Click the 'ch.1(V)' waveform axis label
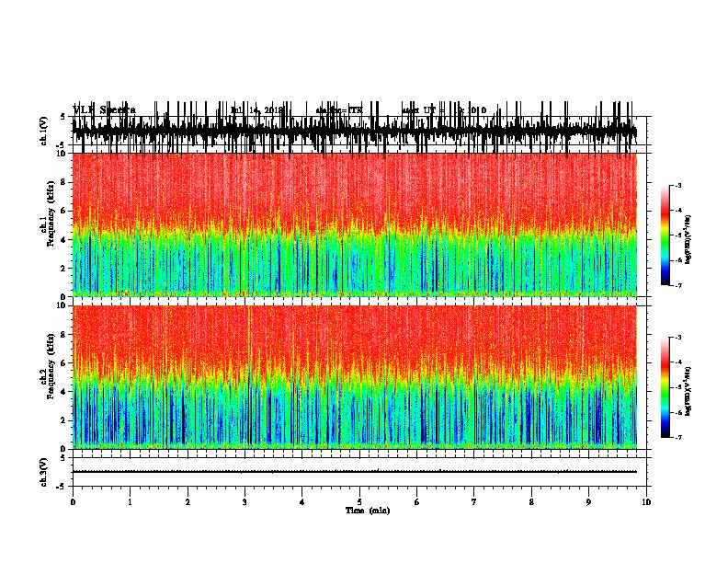Viewport: 728px width, 563px height. pyautogui.click(x=44, y=131)
